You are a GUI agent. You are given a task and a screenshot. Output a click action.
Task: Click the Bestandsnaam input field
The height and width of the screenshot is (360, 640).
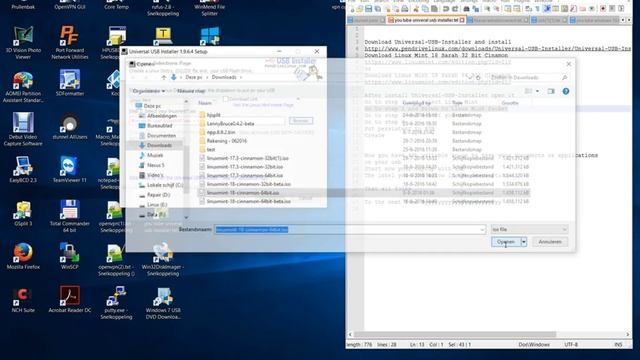tap(350, 230)
